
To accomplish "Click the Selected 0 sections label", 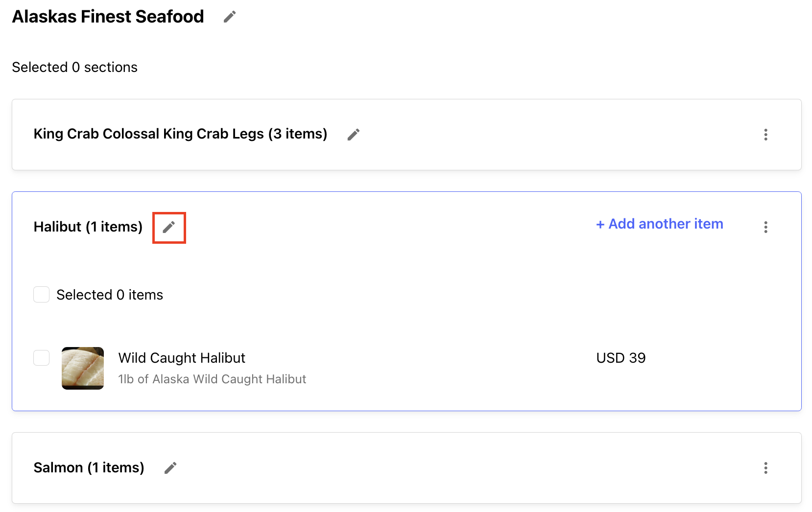I will pos(74,67).
